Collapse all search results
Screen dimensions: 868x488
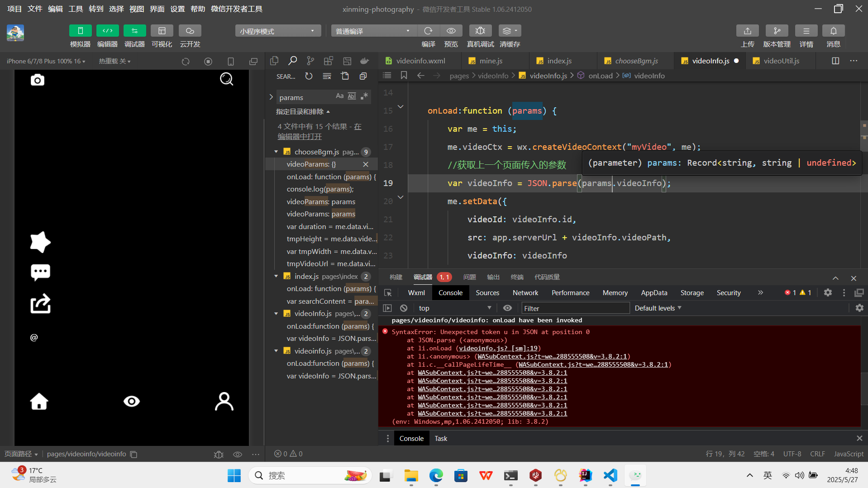click(x=363, y=76)
